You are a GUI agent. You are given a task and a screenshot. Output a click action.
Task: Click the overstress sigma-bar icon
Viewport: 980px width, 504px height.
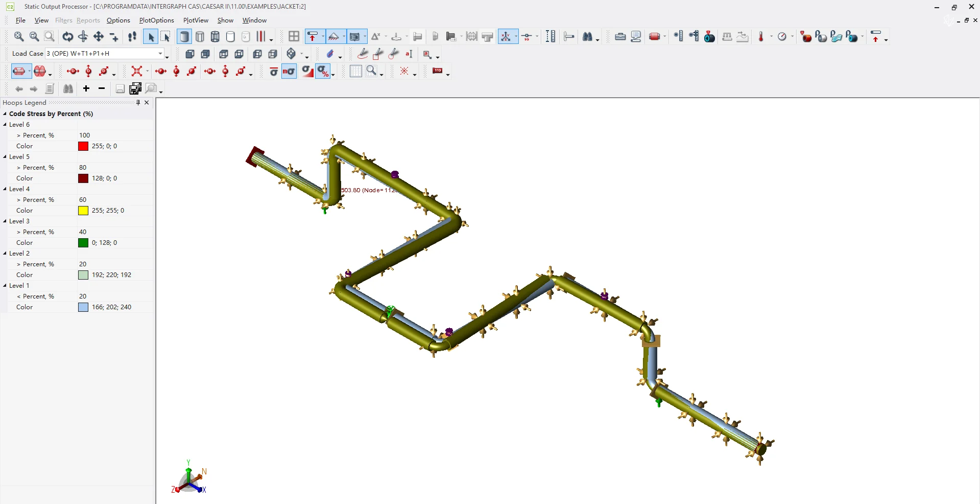click(x=274, y=71)
